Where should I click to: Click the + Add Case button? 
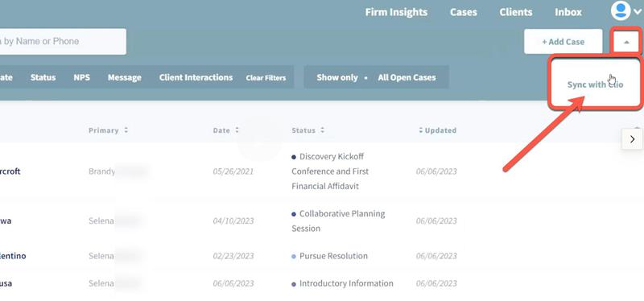click(563, 42)
